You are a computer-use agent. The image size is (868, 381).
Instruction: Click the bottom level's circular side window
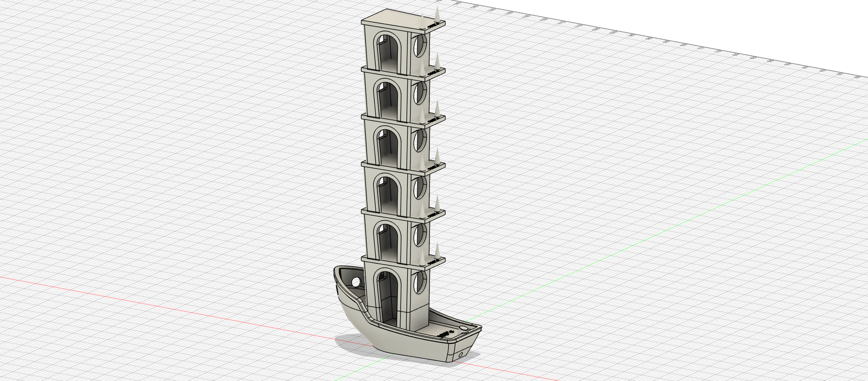420,282
